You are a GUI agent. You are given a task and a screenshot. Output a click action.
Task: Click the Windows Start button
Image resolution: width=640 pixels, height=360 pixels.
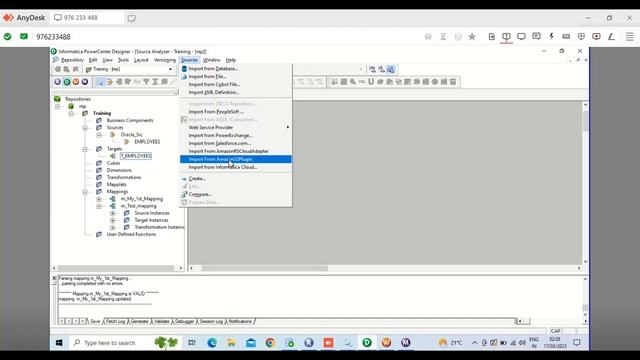[x=59, y=343]
